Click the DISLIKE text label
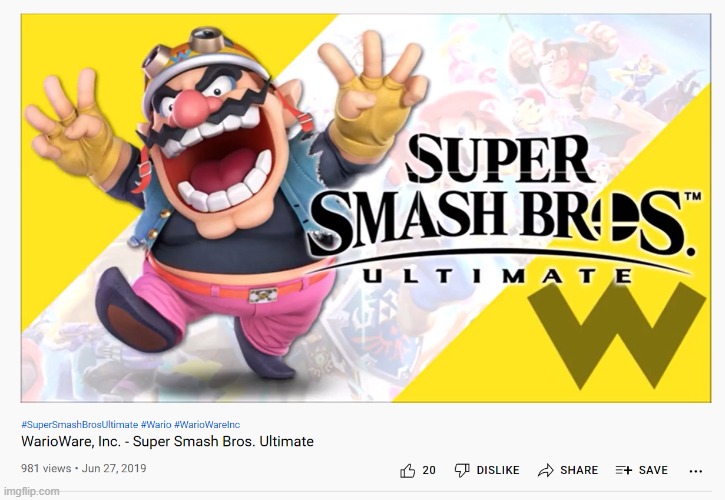 point(498,470)
